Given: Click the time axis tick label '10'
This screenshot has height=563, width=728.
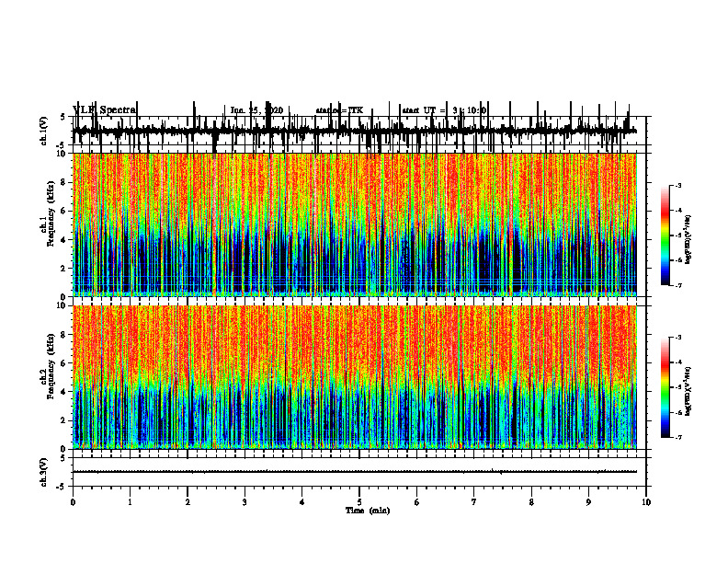Looking at the screenshot, I should [646, 502].
